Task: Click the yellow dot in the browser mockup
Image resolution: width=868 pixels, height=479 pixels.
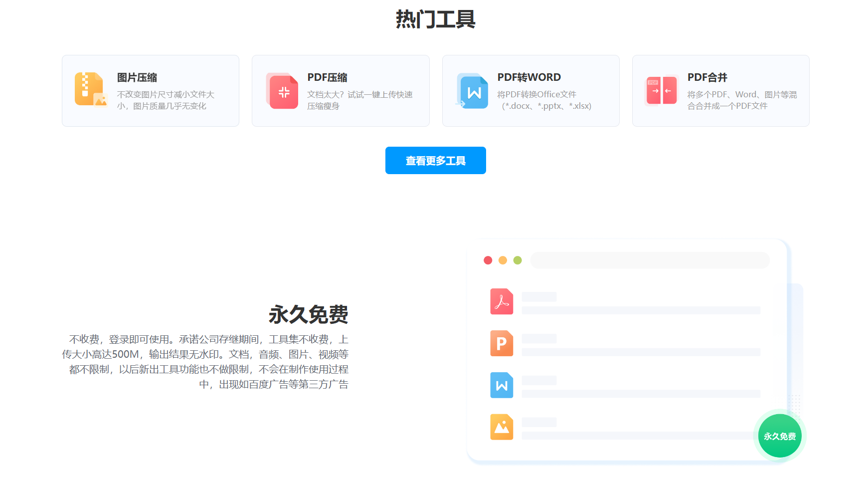Action: [502, 260]
